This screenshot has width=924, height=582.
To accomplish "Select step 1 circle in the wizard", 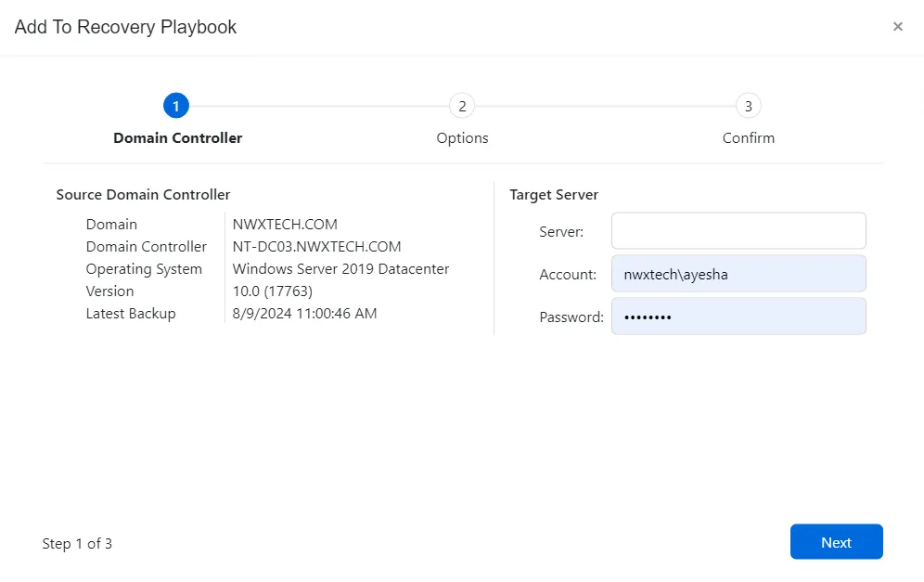I will [x=175, y=106].
